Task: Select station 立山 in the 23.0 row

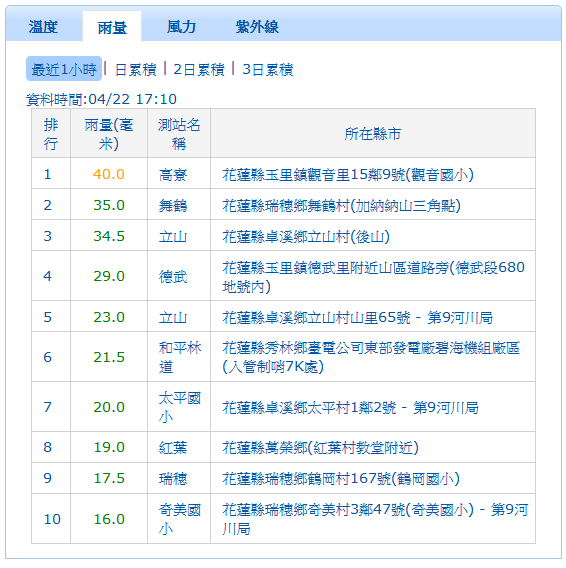Action: (173, 318)
